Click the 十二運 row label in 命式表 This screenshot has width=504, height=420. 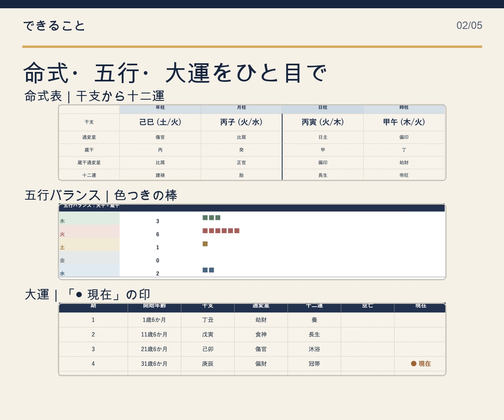(x=89, y=175)
